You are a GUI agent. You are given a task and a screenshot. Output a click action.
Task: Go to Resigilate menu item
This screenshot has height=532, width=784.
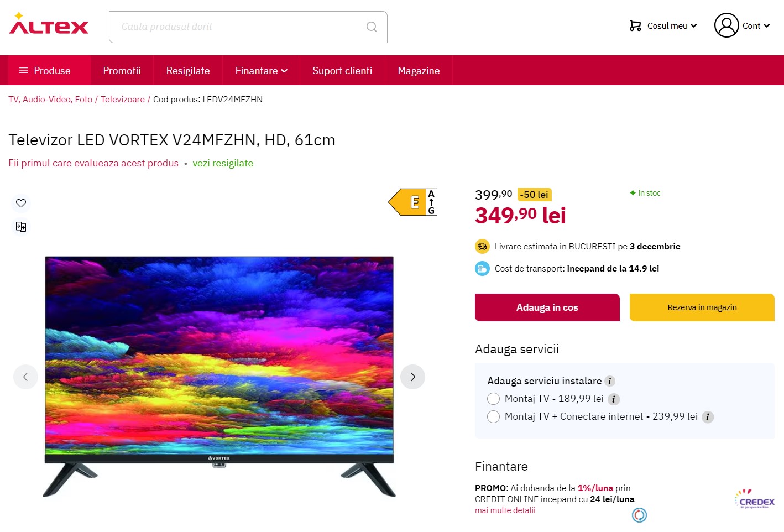188,71
